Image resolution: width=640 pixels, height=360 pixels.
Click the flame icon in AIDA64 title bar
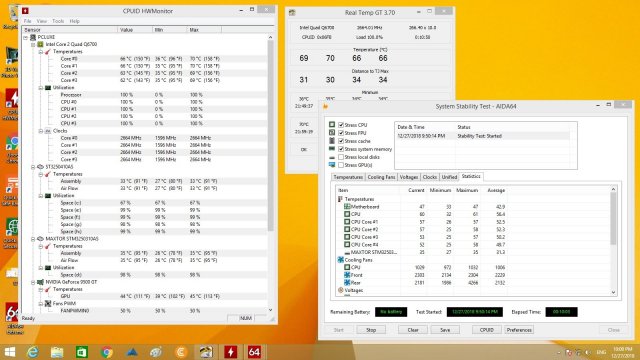pyautogui.click(x=325, y=107)
